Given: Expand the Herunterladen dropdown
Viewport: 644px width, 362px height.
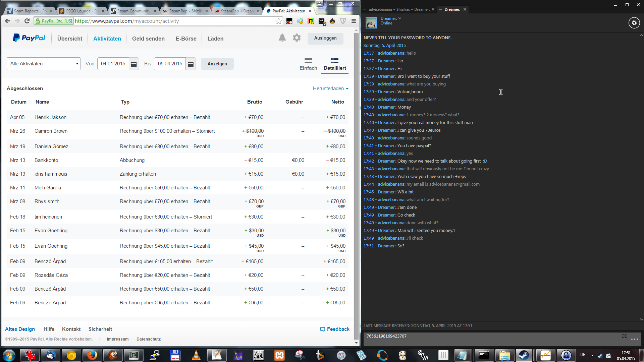Looking at the screenshot, I should coord(331,88).
